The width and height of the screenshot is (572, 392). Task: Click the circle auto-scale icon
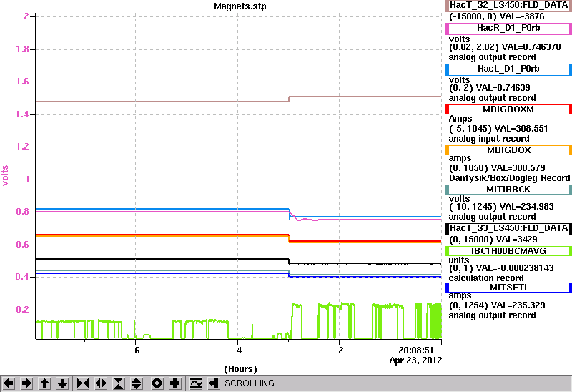157,383
